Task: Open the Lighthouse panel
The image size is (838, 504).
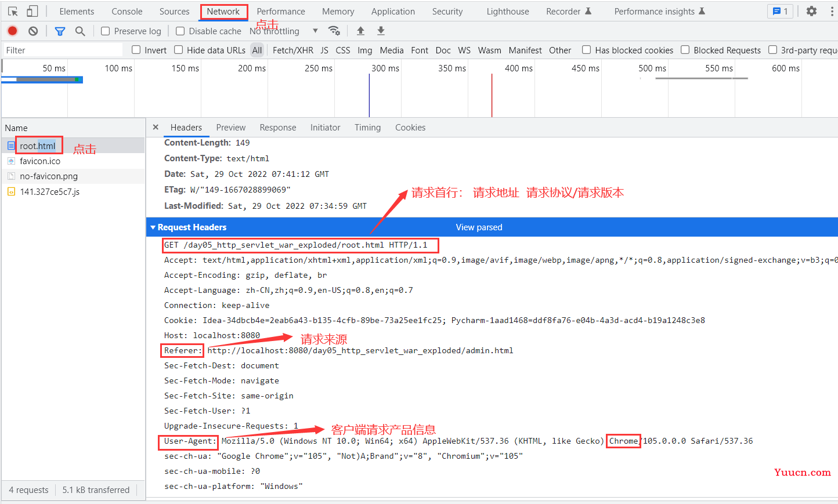Action: (x=508, y=11)
